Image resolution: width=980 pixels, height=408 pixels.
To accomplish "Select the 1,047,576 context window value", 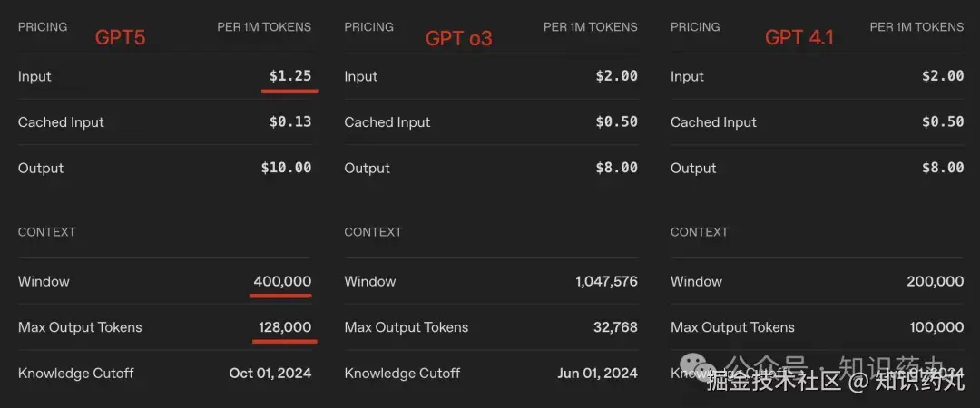I will 606,281.
